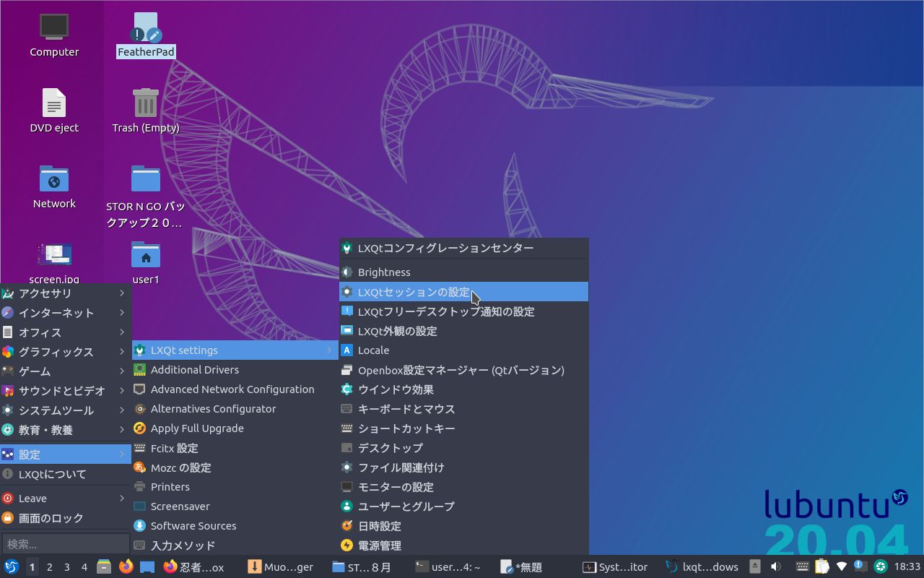The height and width of the screenshot is (578, 924).
Task: Open the DVD eject file icon
Action: 54,111
